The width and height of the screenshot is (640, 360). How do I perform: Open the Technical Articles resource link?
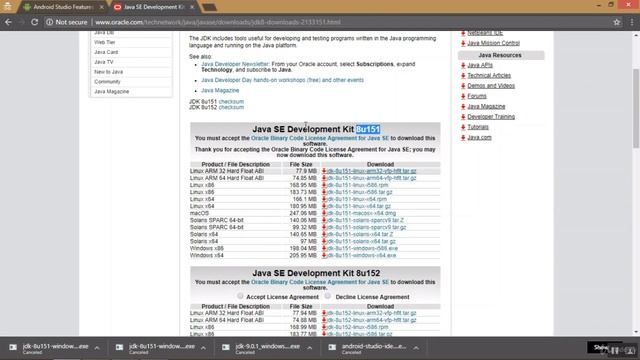[489, 76]
